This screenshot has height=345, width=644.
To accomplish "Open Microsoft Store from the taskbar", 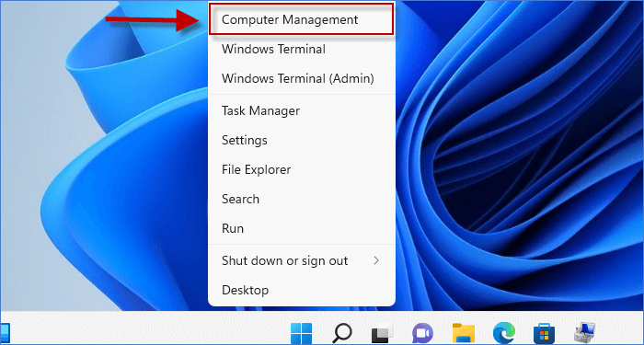I will tap(545, 333).
